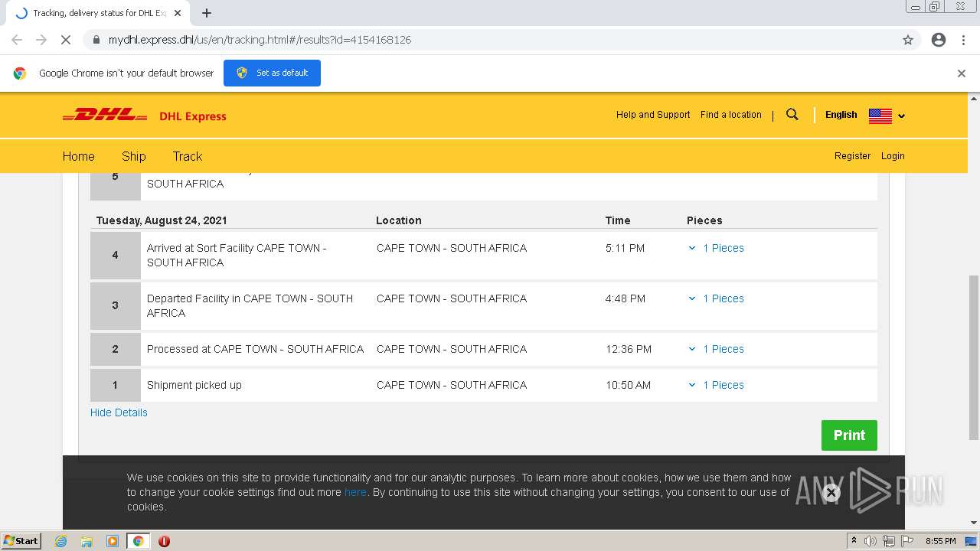Click step number 4 cell
The image size is (980, 551).
[116, 255]
